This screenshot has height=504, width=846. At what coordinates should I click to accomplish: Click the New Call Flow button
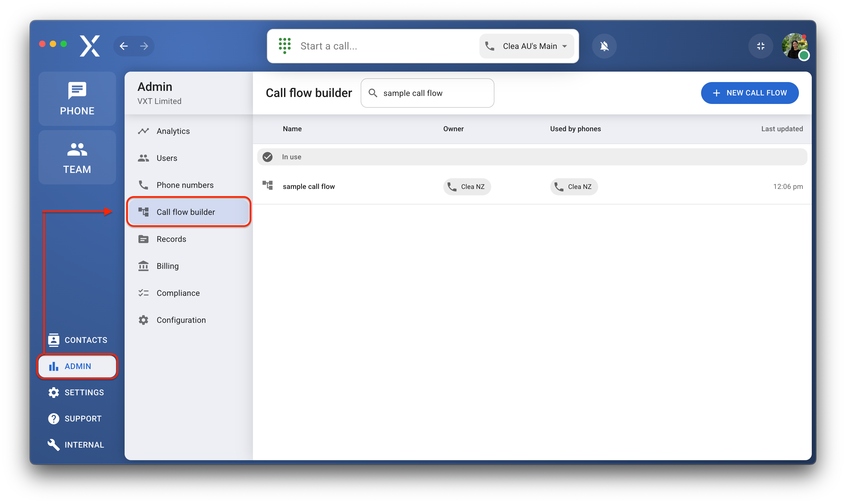749,93
